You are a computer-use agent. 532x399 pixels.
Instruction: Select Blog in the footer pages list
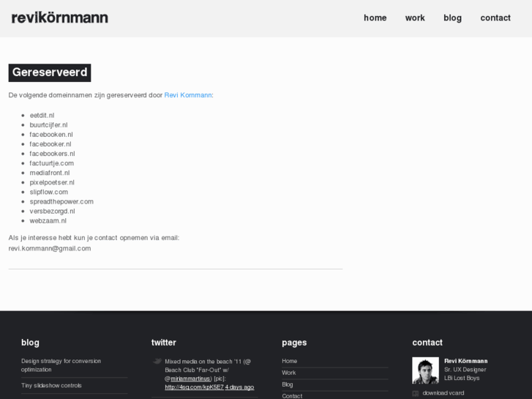[288, 384]
